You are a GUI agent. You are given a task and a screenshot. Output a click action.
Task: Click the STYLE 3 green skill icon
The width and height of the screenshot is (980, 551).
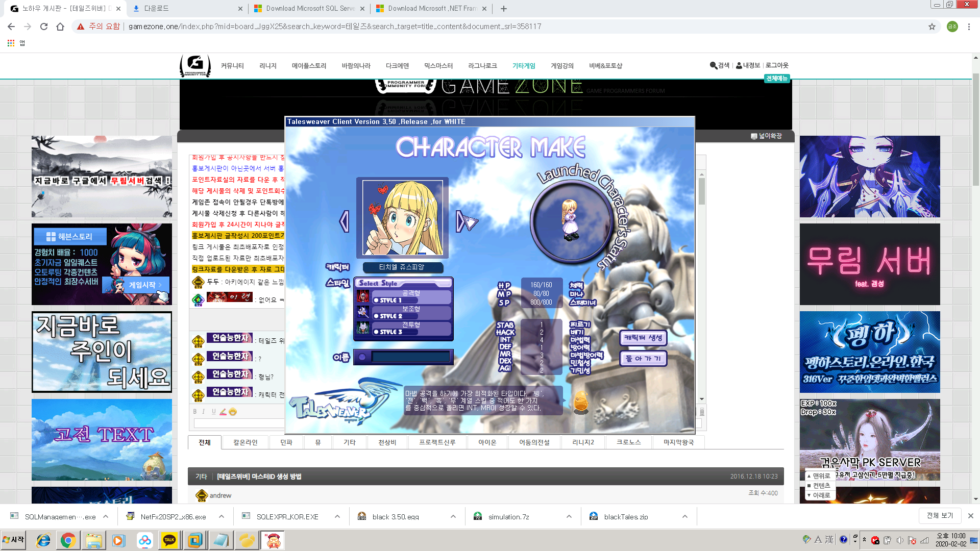[x=363, y=328]
